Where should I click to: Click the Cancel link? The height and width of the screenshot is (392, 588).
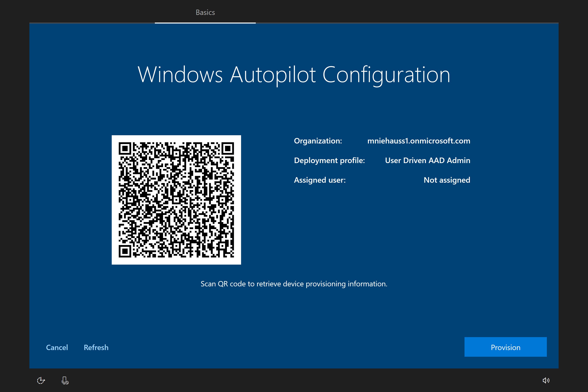pyautogui.click(x=57, y=347)
